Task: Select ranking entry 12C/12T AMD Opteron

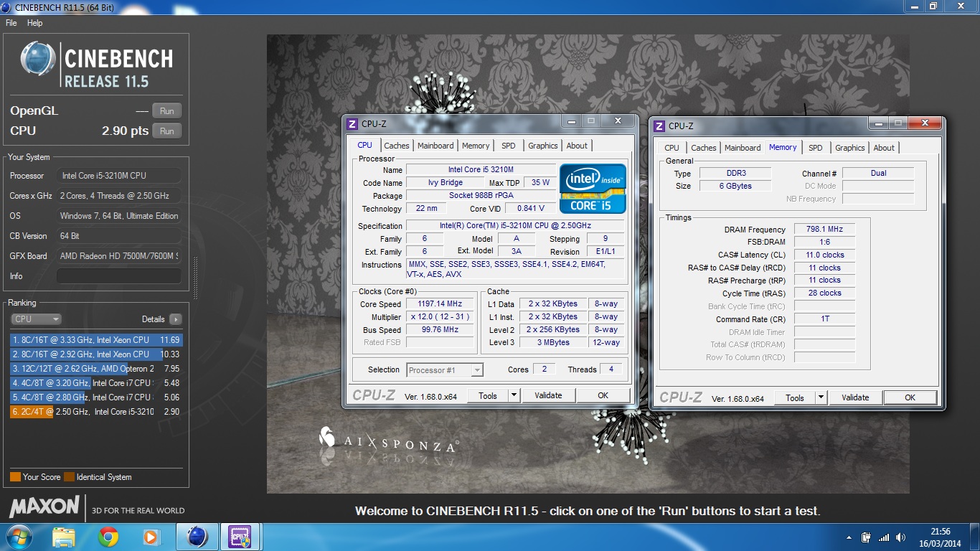Action: [x=96, y=369]
